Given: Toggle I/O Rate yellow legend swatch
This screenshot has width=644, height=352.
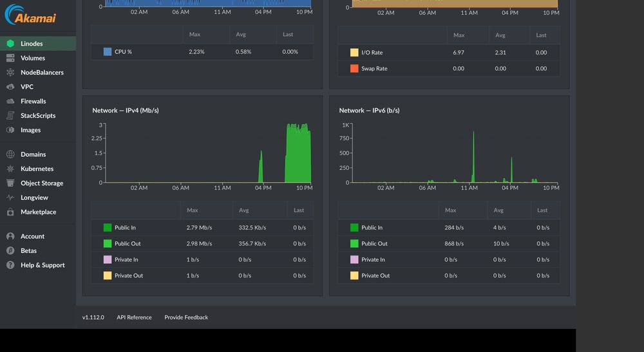Looking at the screenshot, I should click(x=354, y=53).
